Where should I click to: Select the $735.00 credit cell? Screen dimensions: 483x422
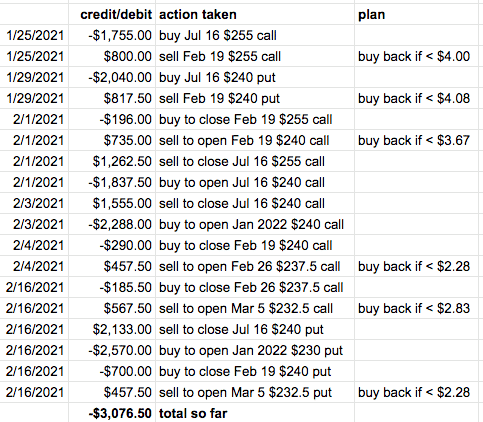click(x=112, y=140)
